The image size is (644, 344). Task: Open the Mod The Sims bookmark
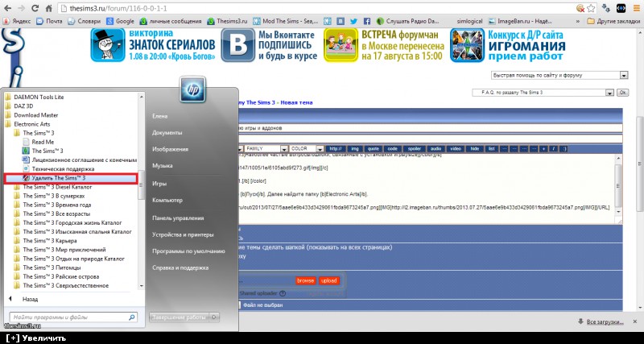(x=285, y=21)
